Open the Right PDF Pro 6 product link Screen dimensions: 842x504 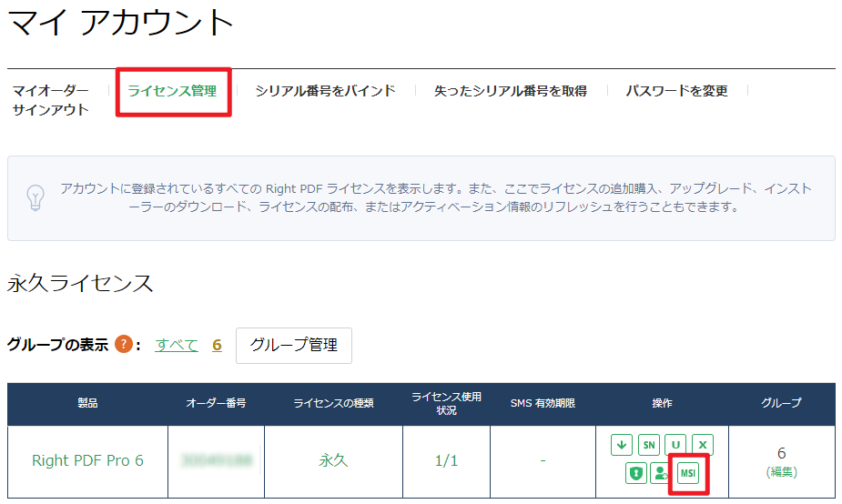(87, 460)
